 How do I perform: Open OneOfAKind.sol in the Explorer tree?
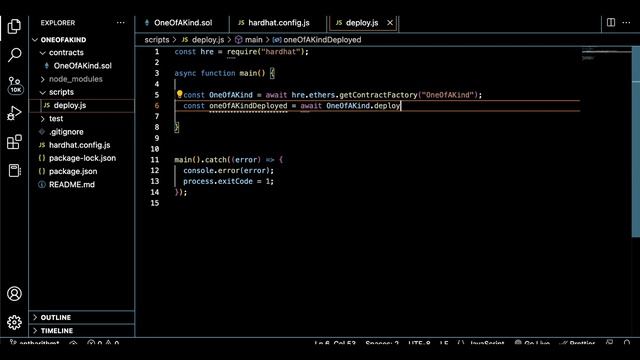82,66
